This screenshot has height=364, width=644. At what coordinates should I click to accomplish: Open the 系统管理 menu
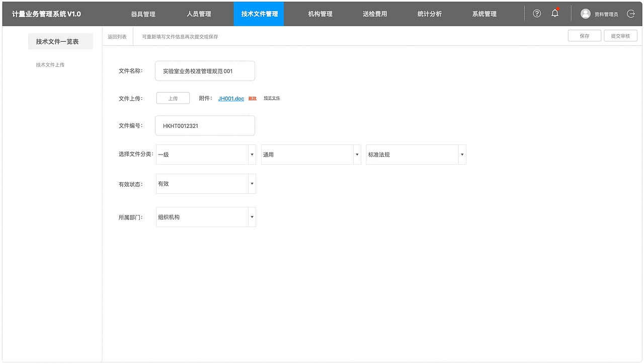click(x=485, y=14)
